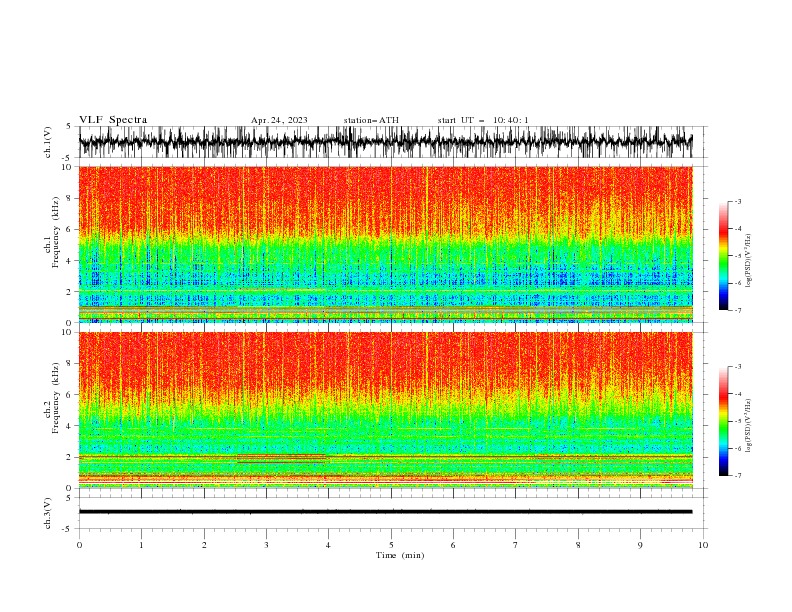Click the upper 'log(PSD)(V²/Hz)' colorbar label
The height and width of the screenshot is (612, 792).
coord(749,261)
